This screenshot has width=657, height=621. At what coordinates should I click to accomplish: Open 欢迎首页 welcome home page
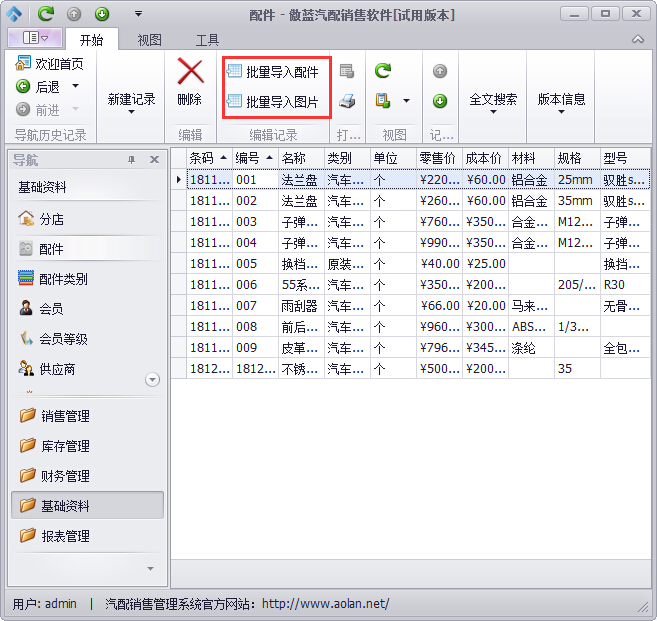pyautogui.click(x=50, y=64)
